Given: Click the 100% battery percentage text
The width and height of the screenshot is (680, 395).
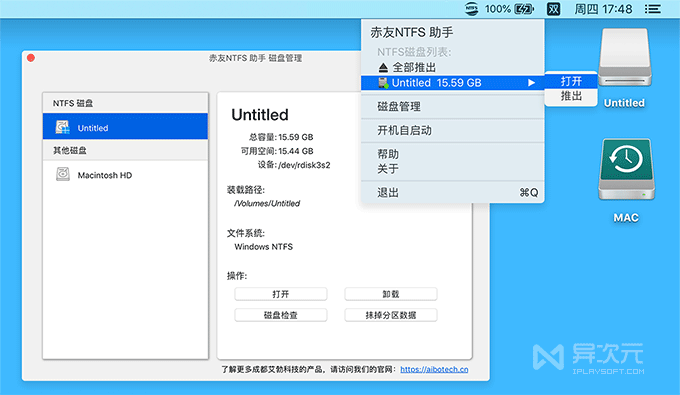Looking at the screenshot, I should pos(497,9).
